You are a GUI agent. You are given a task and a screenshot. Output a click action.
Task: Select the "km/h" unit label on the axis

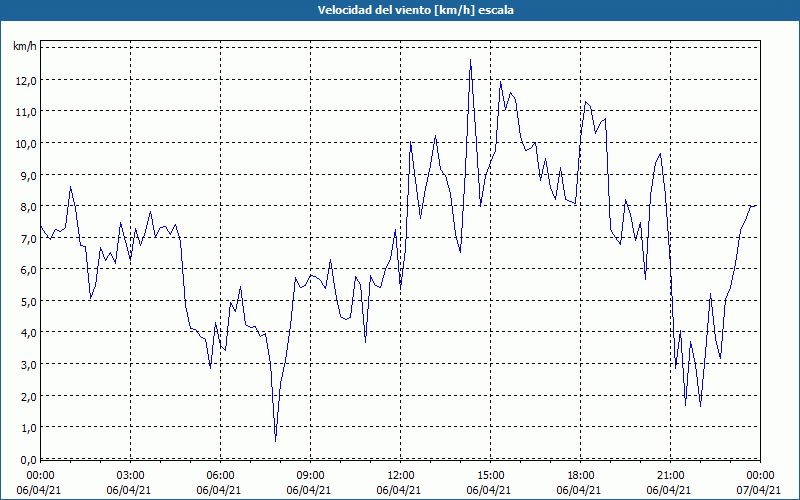tap(24, 47)
